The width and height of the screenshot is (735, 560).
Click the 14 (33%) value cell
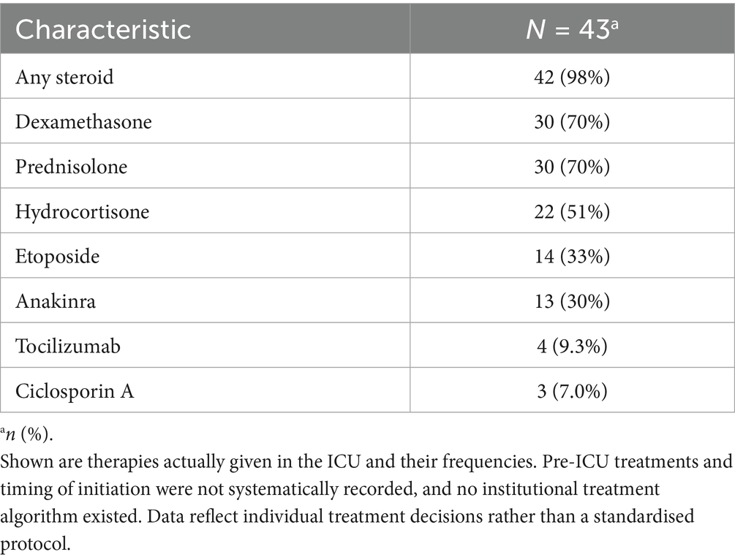click(x=572, y=256)
